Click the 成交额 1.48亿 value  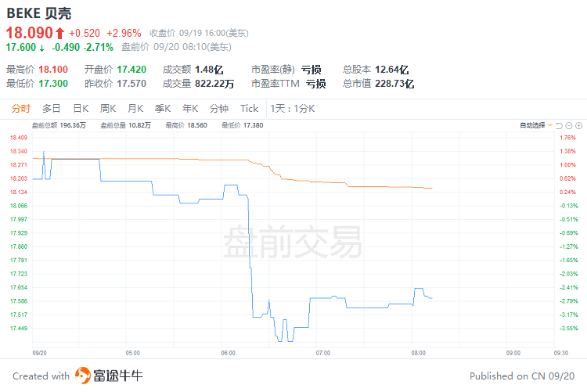coord(209,70)
